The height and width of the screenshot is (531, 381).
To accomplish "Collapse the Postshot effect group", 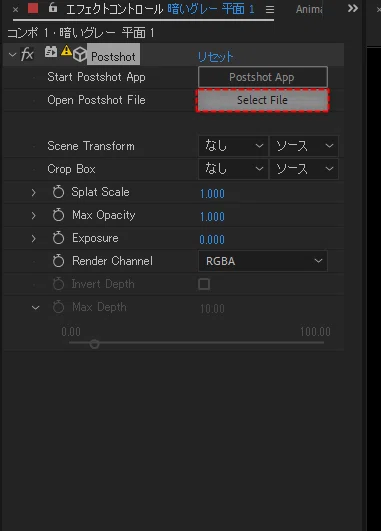I will click(12, 55).
